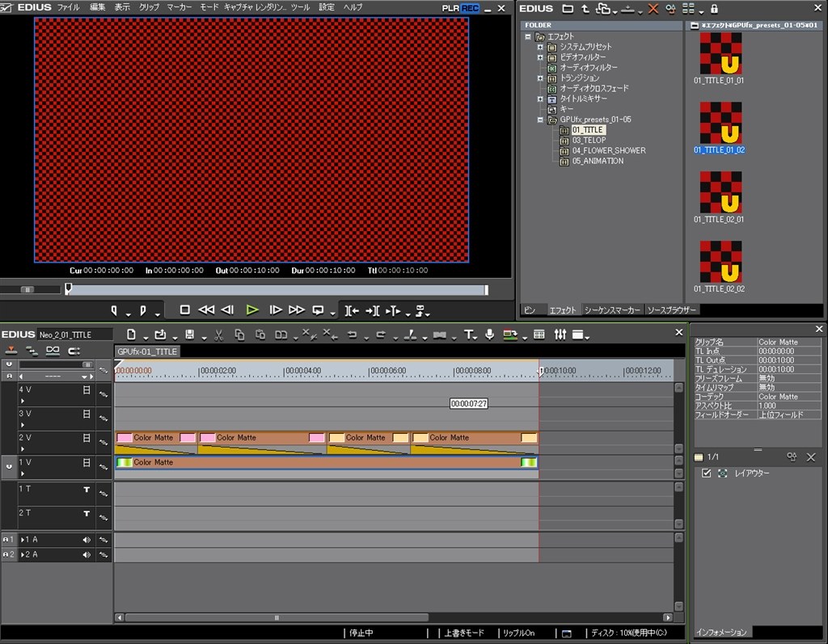The width and height of the screenshot is (828, 644).
Task: Click the red X delete icon in effects panel
Action: pyautogui.click(x=653, y=9)
